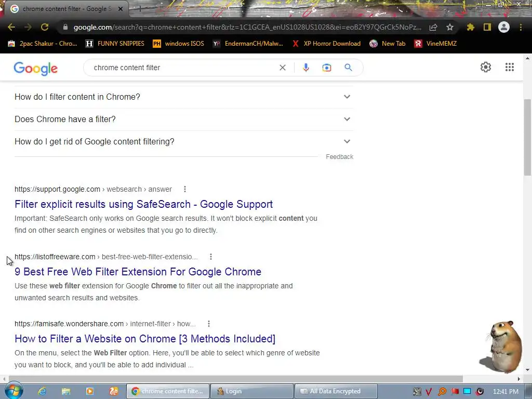
Task: Submit search with the magnifier icon
Action: pos(348,68)
